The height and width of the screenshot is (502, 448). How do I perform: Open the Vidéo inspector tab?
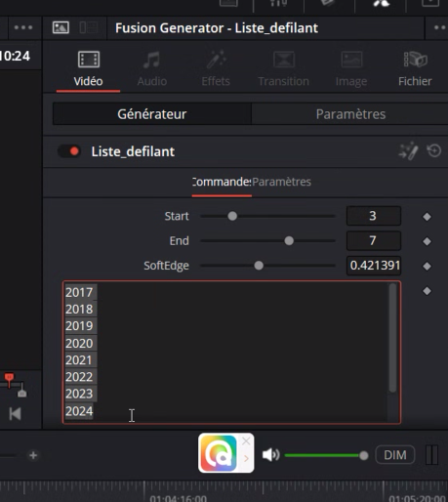point(88,69)
